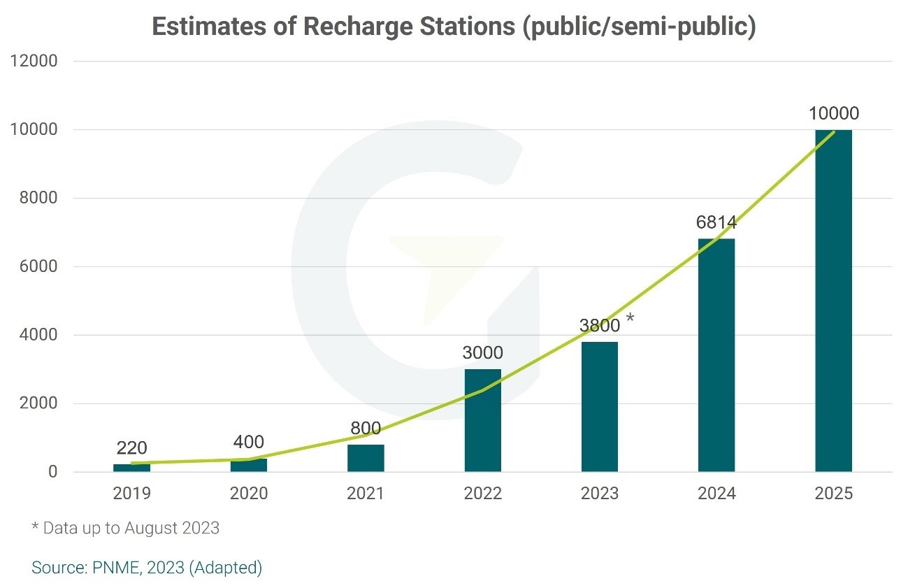Viewport: 908px width, 588px height.
Task: Select the 6814 data label
Action: tap(716, 223)
